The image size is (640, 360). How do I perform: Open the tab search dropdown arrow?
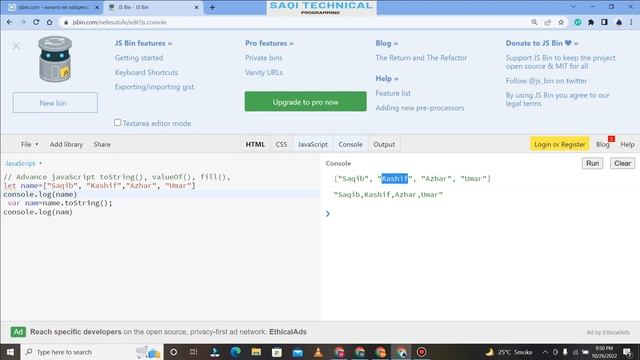[x=573, y=7]
